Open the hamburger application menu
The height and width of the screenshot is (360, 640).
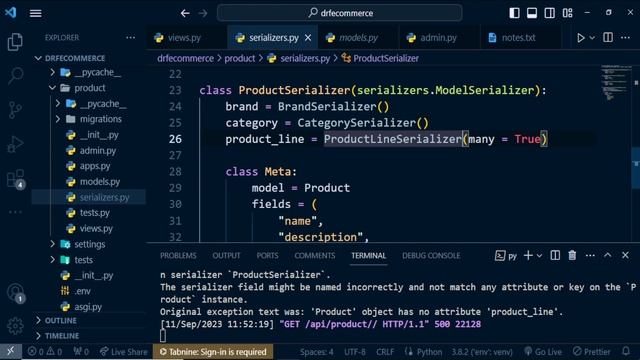36,13
